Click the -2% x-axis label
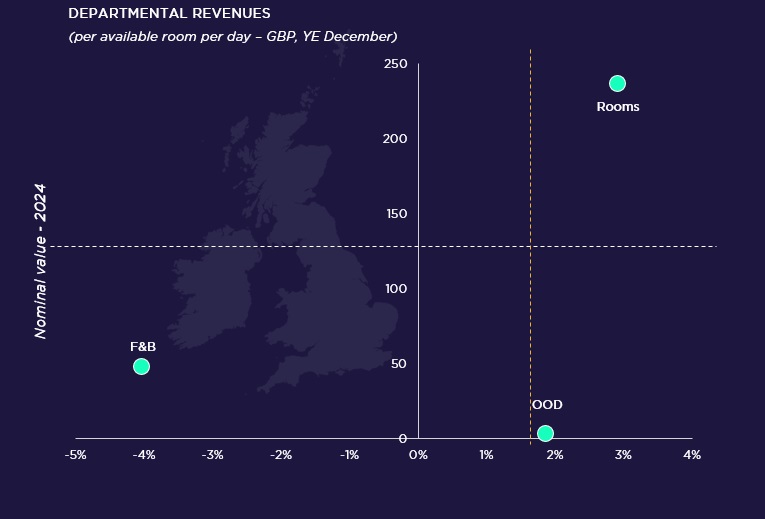This screenshot has height=519, width=765. point(281,455)
